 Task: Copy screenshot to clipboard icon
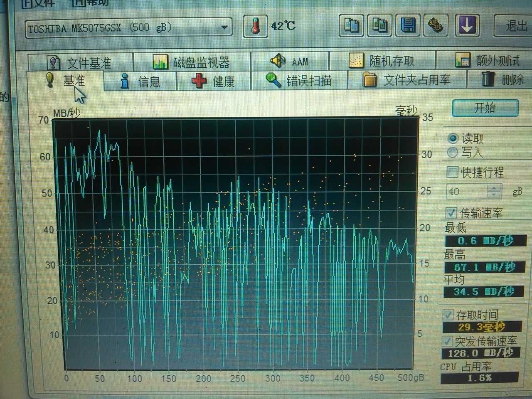tap(380, 26)
